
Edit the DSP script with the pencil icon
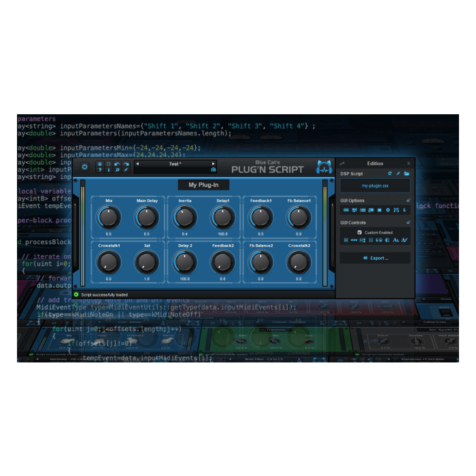(398, 173)
